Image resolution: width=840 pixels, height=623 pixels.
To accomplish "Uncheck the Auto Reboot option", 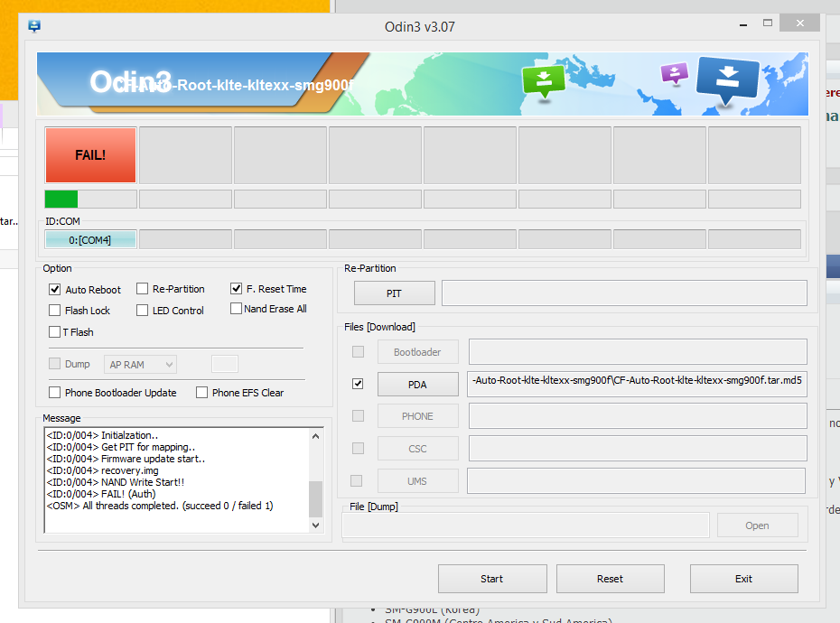I will (54, 290).
